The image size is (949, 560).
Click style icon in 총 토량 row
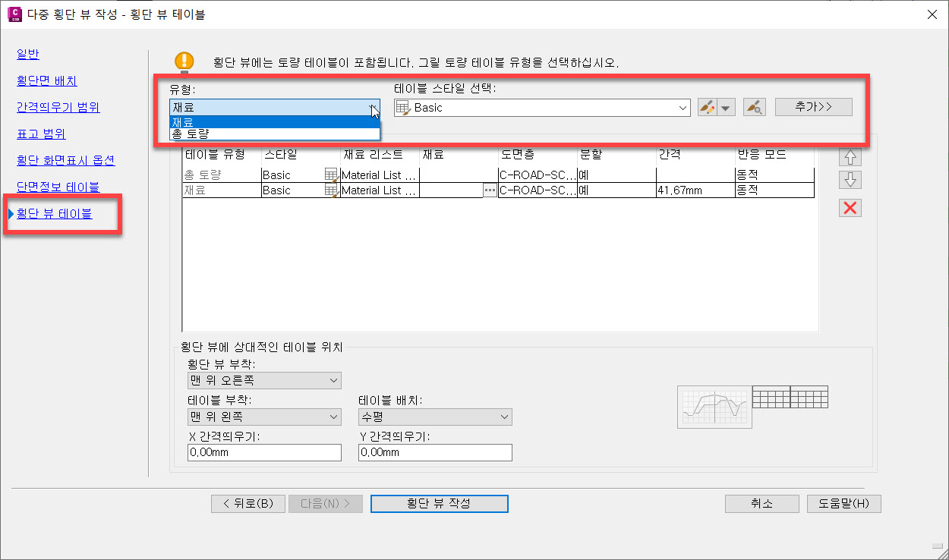(331, 175)
